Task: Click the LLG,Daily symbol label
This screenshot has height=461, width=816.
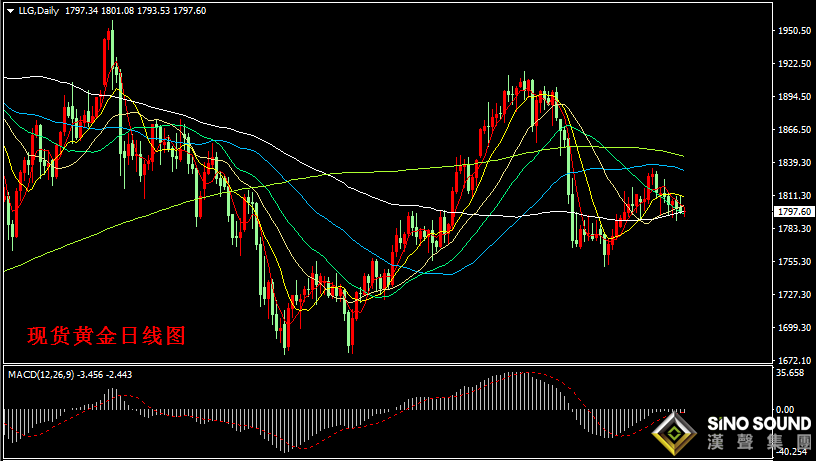Action: 39,10
